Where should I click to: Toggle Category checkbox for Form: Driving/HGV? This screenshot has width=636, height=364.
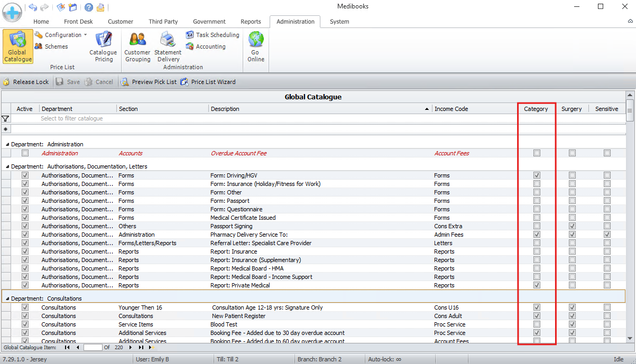pos(537,175)
